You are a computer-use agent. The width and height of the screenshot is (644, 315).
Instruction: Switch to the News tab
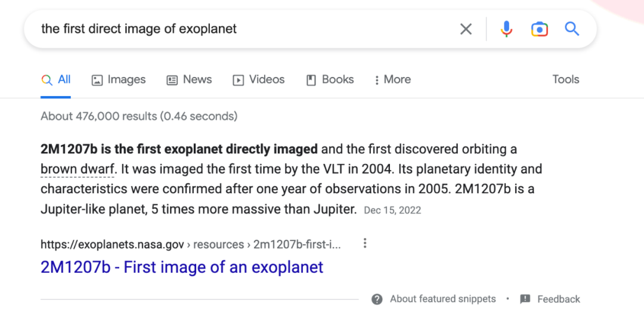[x=197, y=79]
